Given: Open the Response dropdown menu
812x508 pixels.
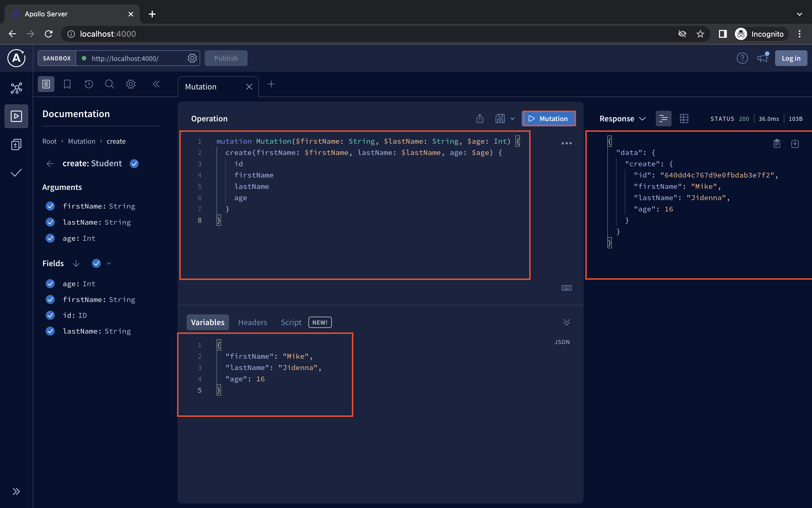Looking at the screenshot, I should pos(623,119).
